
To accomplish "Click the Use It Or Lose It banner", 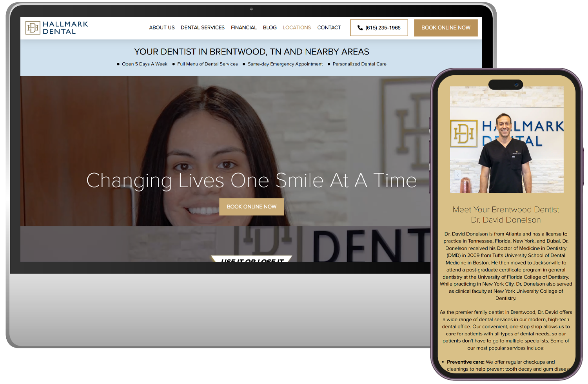I will 252,259.
